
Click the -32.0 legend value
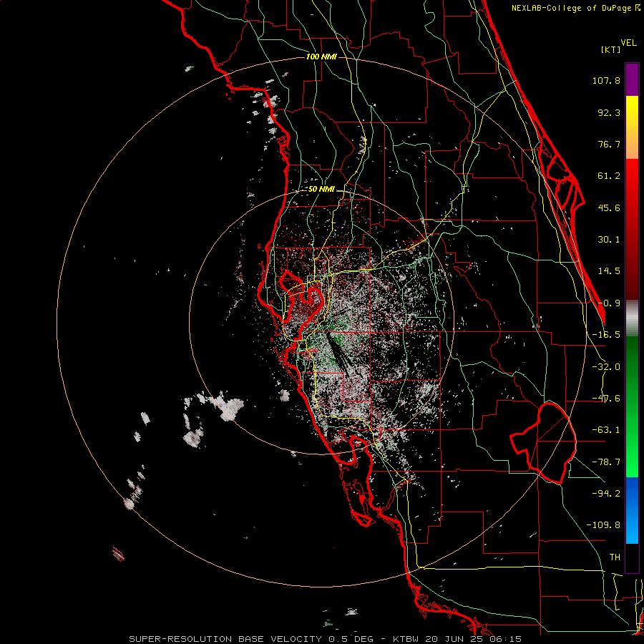pos(606,367)
